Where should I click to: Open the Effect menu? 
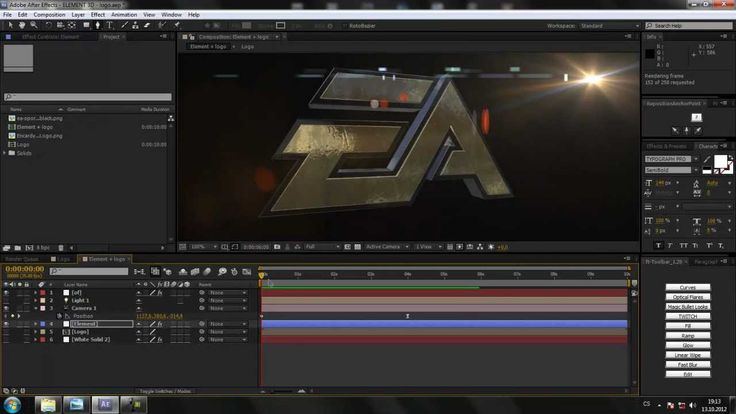click(x=98, y=15)
